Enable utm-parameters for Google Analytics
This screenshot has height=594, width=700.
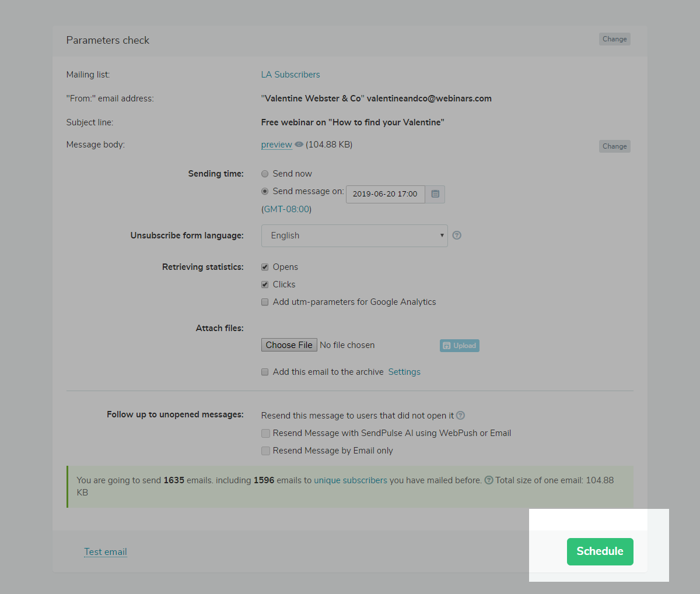tap(265, 302)
